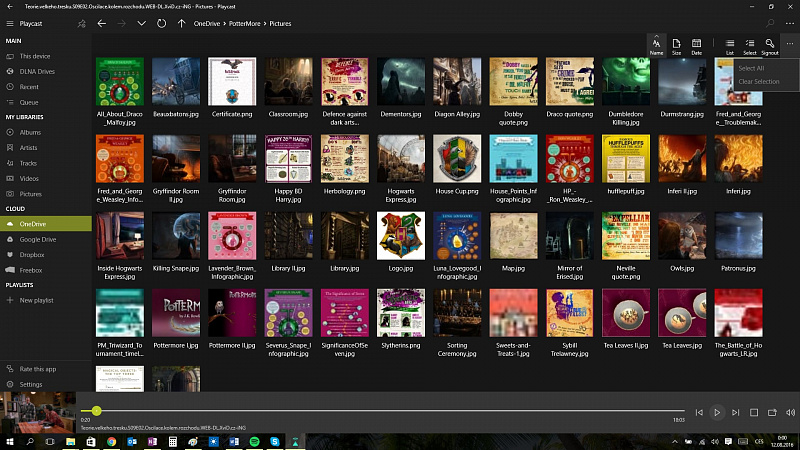Skip to previous track
The height and width of the screenshot is (450, 800).
699,412
